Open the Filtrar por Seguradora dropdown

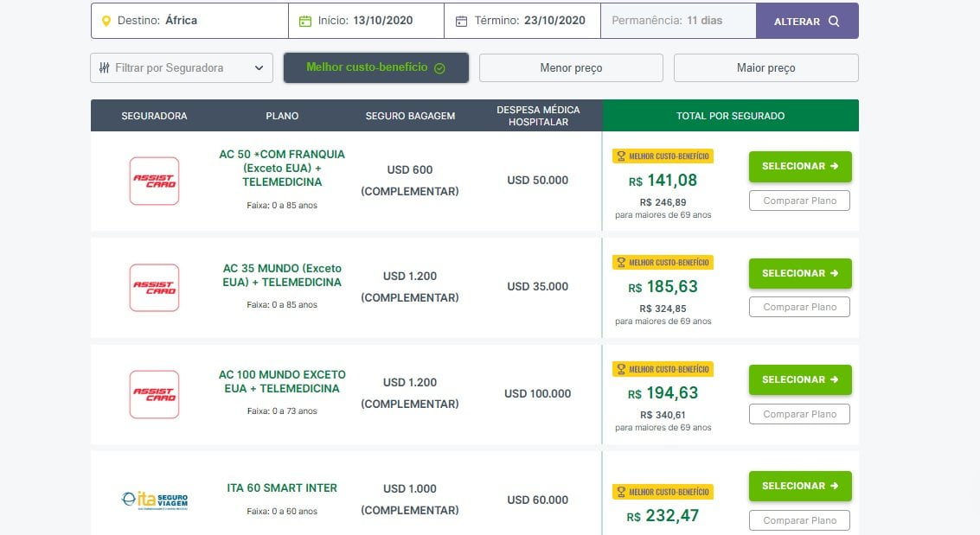tap(182, 68)
